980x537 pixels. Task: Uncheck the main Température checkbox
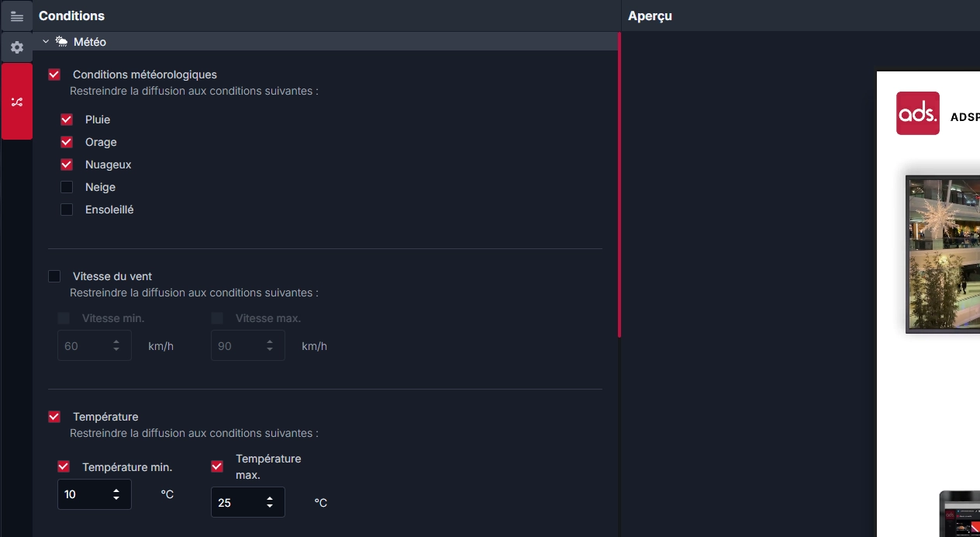(x=54, y=417)
